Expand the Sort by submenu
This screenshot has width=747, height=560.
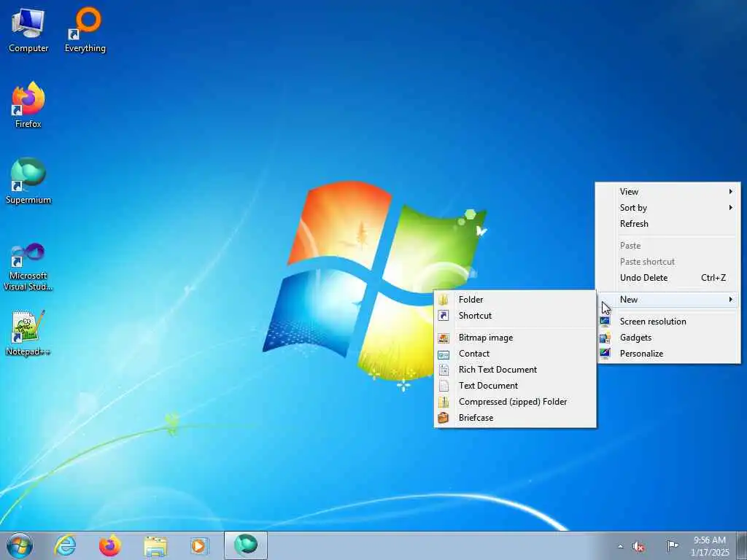(x=668, y=208)
